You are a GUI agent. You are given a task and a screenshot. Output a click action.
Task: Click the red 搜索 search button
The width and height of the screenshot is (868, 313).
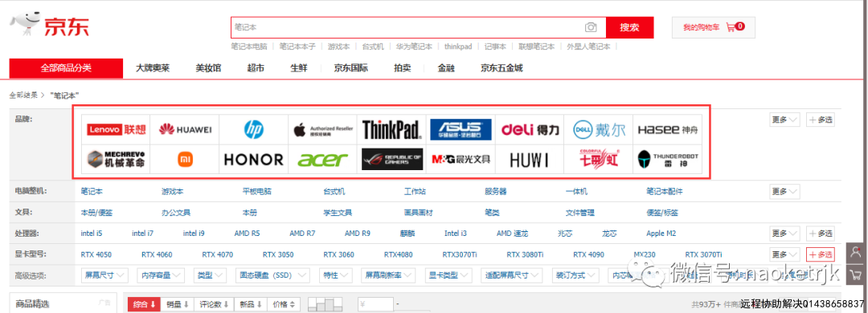(x=629, y=27)
